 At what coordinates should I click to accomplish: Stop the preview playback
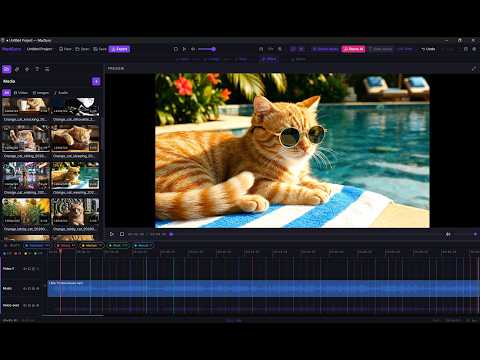[122, 234]
